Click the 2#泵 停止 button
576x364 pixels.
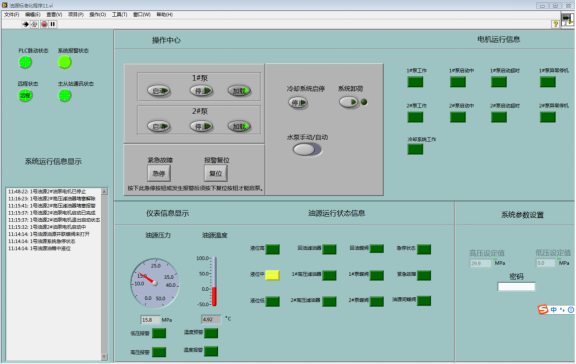click(201, 126)
